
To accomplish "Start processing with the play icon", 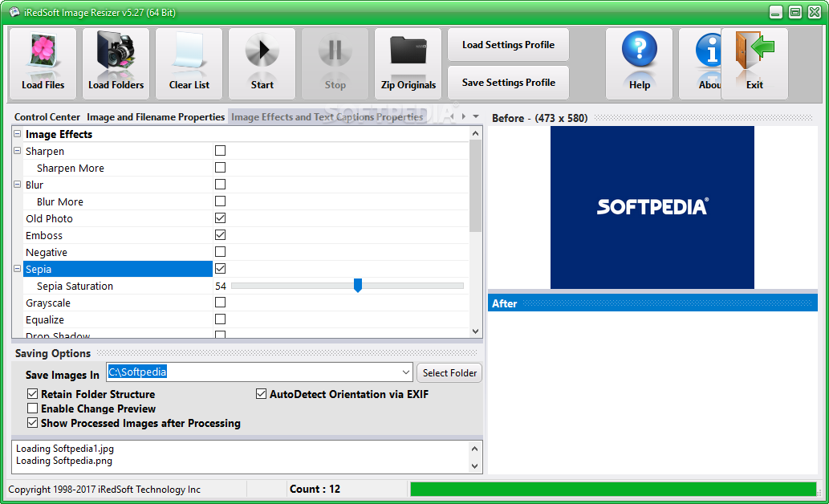I will [x=262, y=51].
